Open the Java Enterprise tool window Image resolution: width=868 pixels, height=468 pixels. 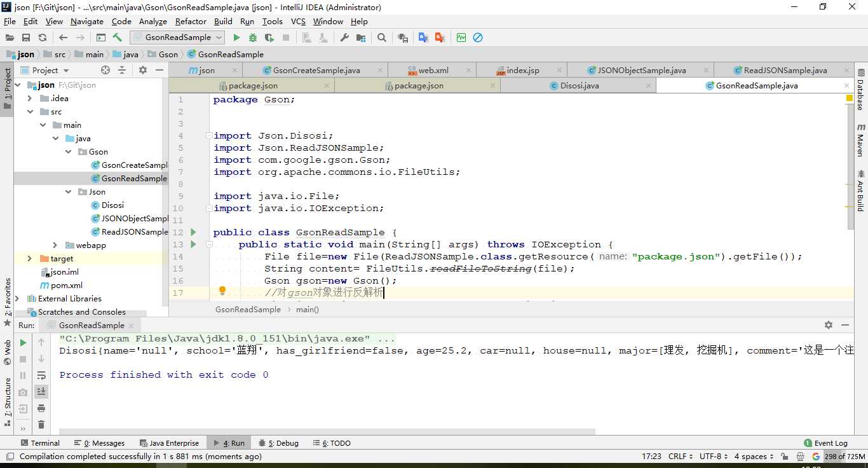tap(168, 443)
